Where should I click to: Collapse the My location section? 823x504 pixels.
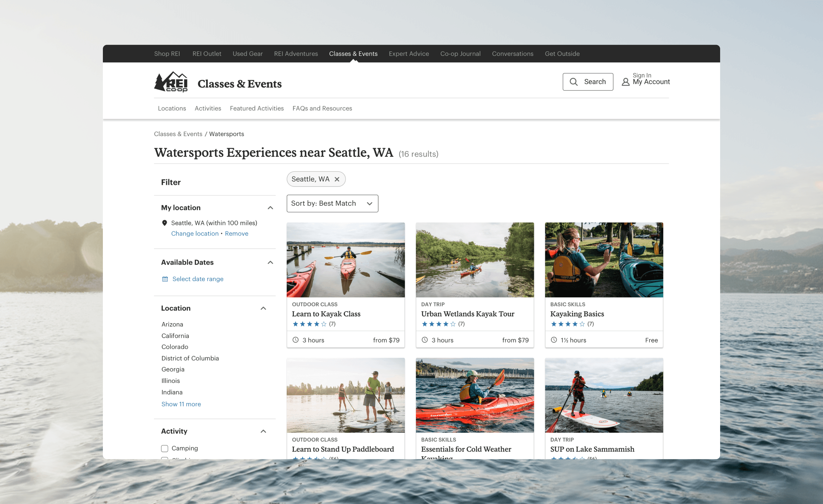[x=270, y=208]
